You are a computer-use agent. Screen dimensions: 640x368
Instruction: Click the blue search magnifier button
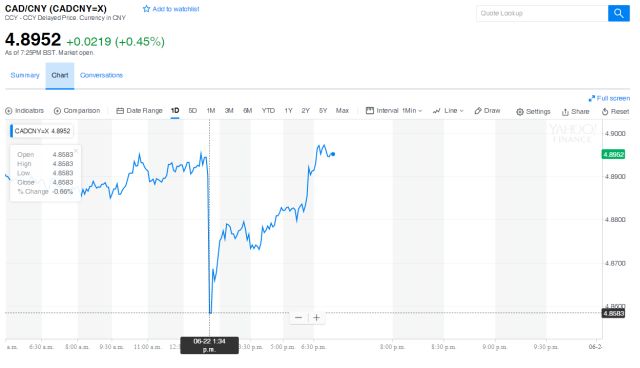tap(618, 13)
